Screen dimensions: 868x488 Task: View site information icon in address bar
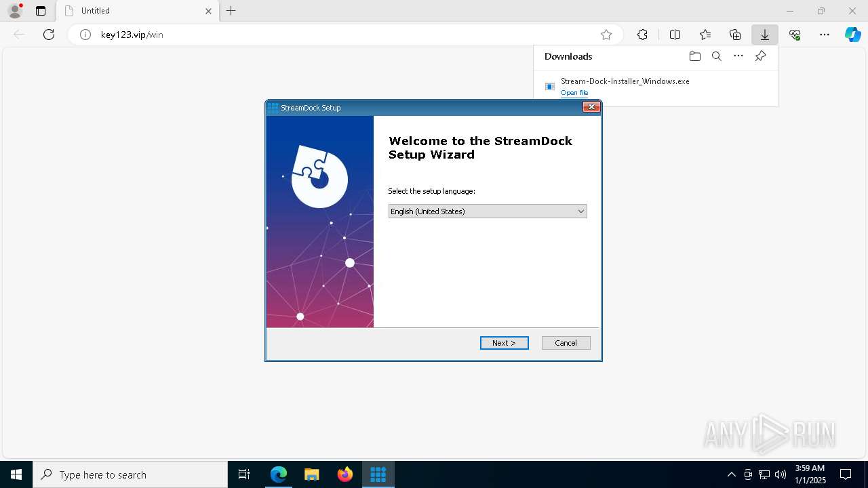pos(85,35)
